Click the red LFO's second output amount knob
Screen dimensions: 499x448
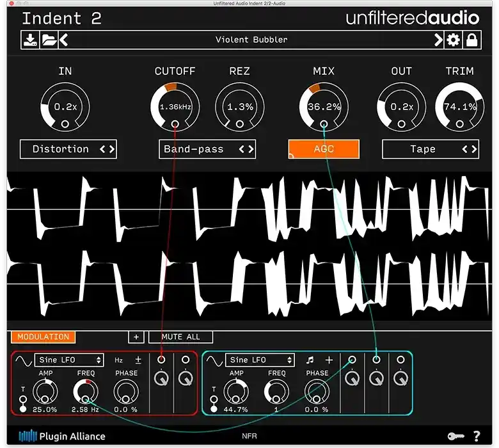pyautogui.click(x=186, y=378)
